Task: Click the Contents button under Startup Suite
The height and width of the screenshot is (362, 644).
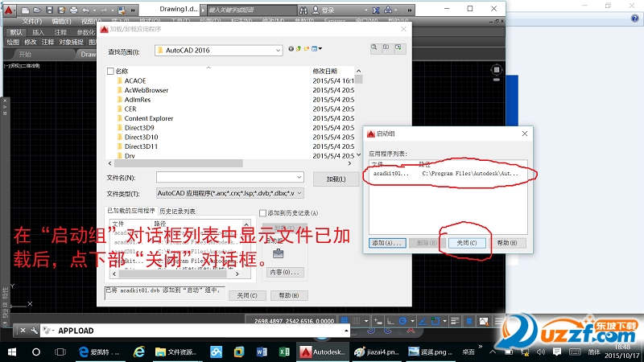Action: point(286,272)
